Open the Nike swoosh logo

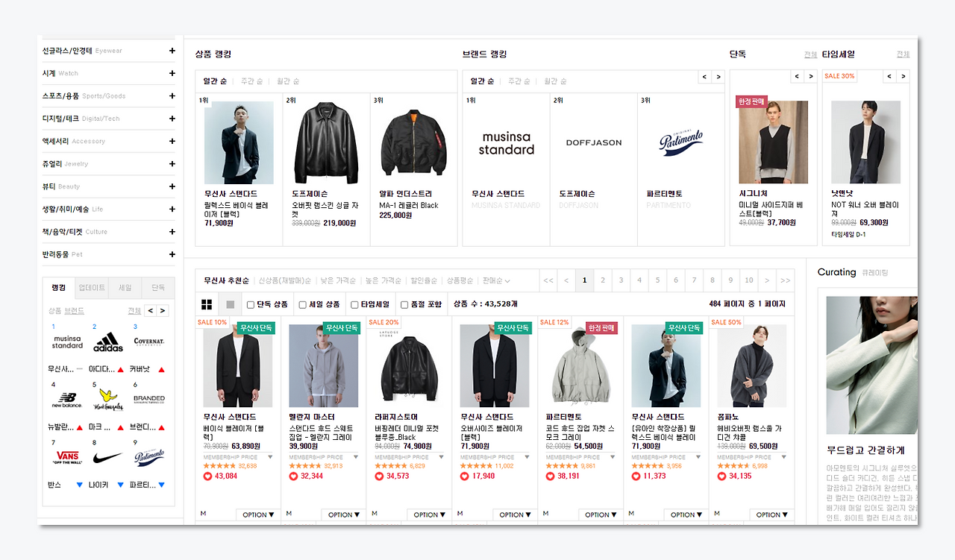click(108, 457)
